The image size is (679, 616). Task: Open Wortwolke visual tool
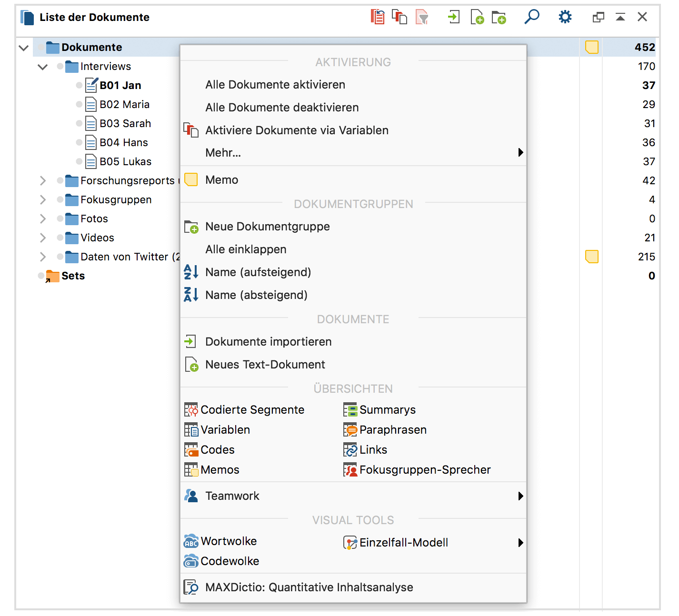(228, 541)
